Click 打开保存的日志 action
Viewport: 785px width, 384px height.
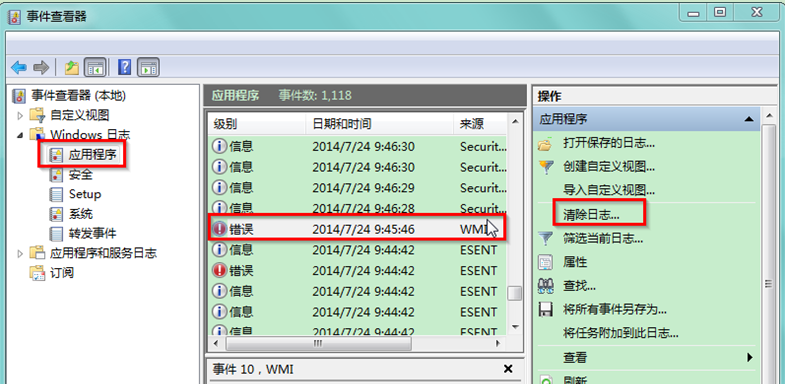pos(609,143)
